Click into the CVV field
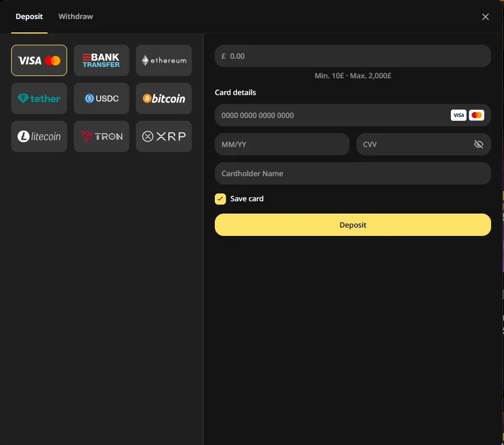This screenshot has width=504, height=445. coord(423,144)
